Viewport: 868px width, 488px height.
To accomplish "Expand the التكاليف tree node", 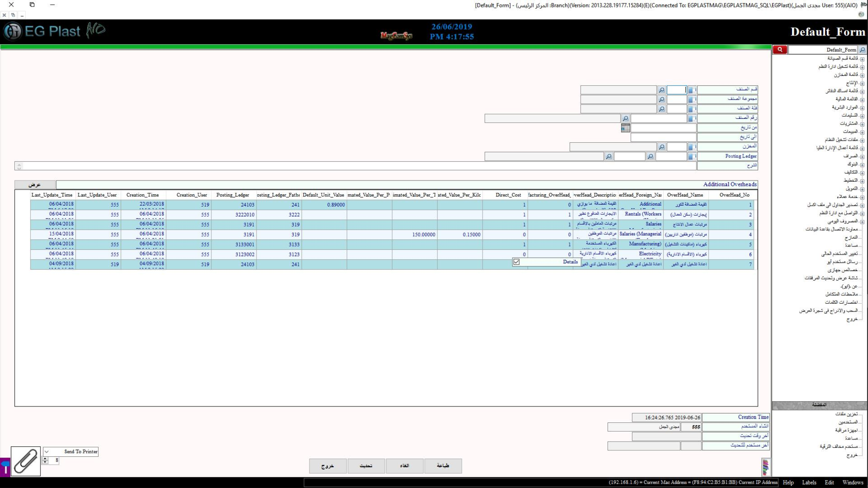I will pyautogui.click(x=862, y=173).
